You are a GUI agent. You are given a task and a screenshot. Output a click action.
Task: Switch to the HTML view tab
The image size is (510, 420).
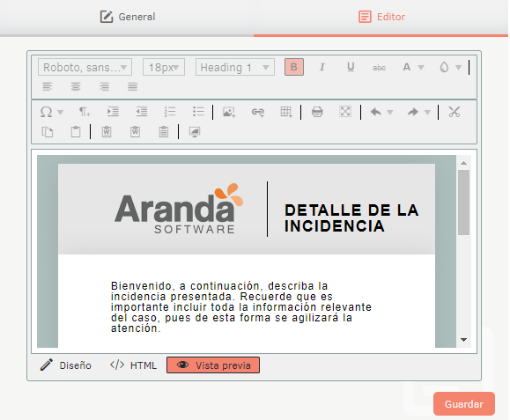coord(134,365)
